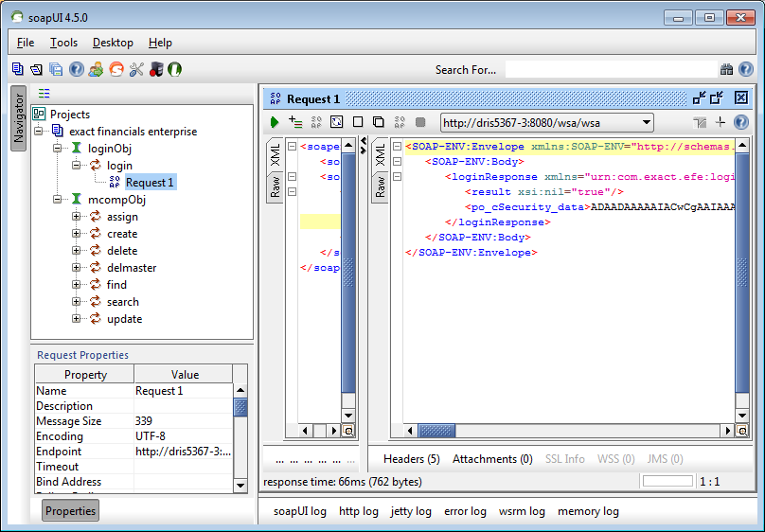Click the proxy server icon in main toolbar
Viewport: 765px width, 532px height.
click(x=156, y=69)
